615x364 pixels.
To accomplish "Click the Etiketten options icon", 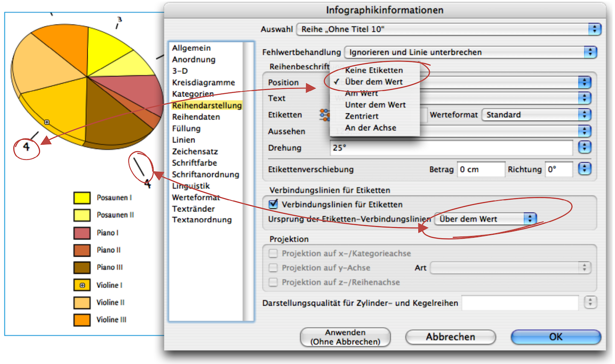I will [x=324, y=115].
